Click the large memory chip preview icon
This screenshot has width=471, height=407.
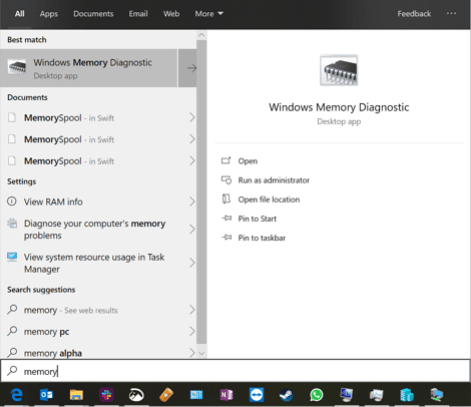pyautogui.click(x=339, y=70)
